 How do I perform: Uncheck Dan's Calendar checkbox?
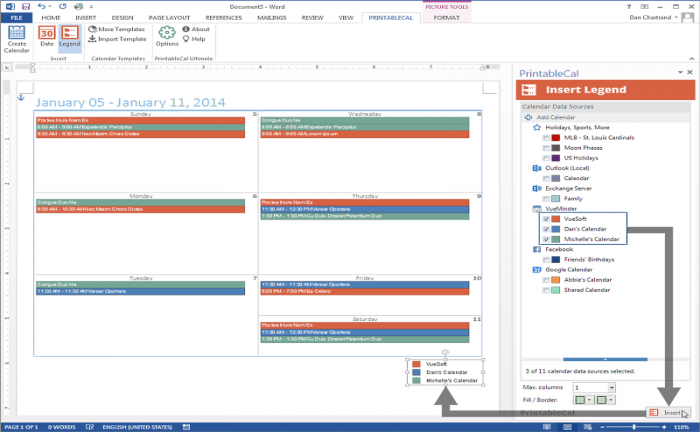click(x=546, y=229)
